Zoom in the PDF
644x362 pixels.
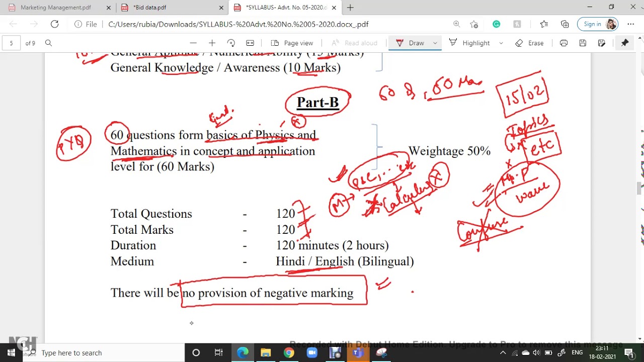(212, 43)
